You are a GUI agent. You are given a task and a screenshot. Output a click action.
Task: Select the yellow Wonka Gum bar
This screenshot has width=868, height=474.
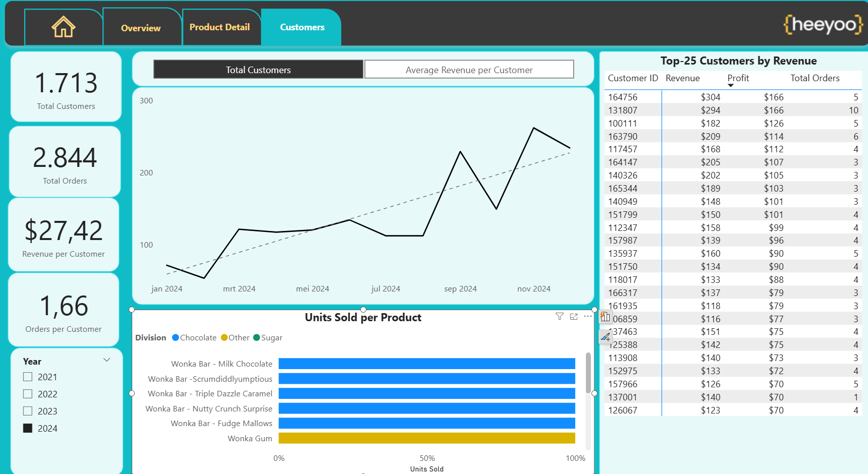tap(427, 438)
